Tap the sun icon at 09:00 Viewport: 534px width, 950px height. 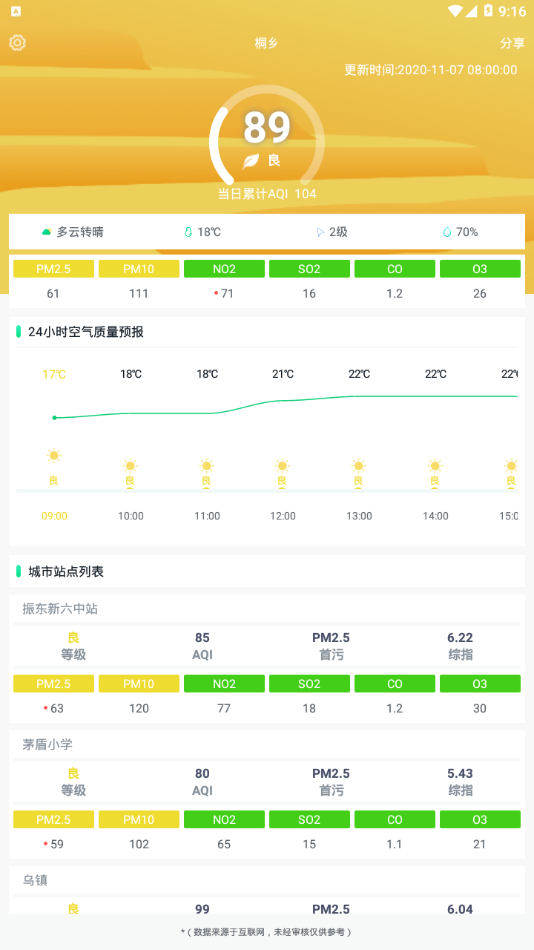(54, 456)
